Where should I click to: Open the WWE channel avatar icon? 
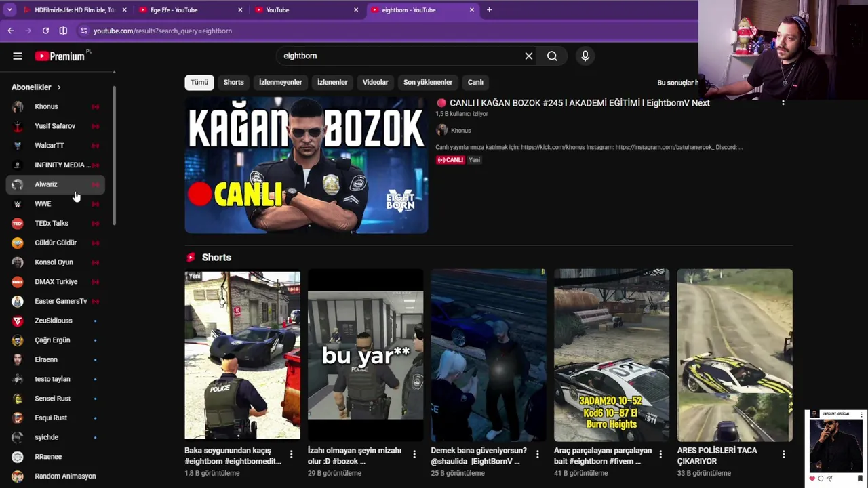tap(18, 204)
